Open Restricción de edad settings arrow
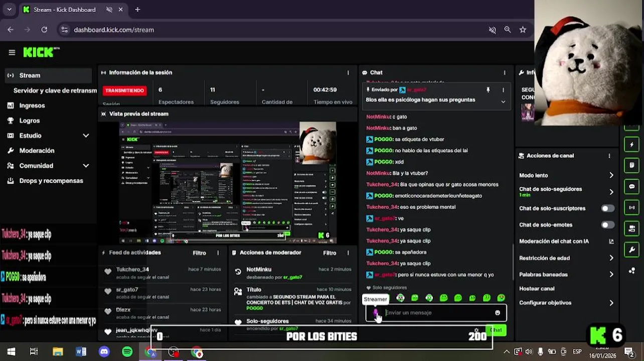Image resolution: width=644 pixels, height=361 pixels. (611, 258)
